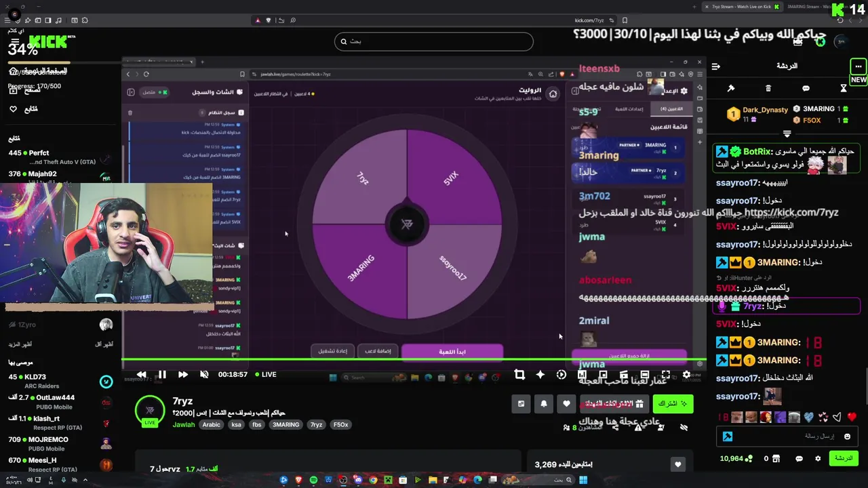Click the Start Game button under roulette
868x488 pixels.
[452, 352]
